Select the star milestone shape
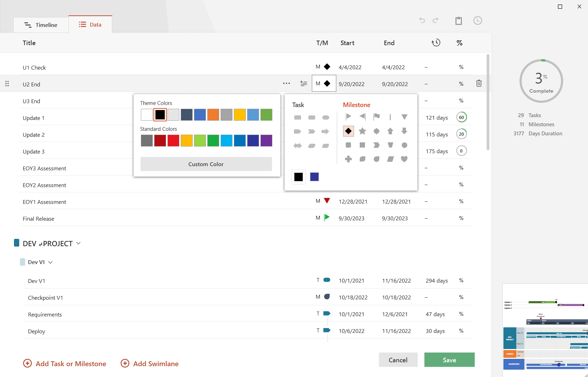 (362, 131)
